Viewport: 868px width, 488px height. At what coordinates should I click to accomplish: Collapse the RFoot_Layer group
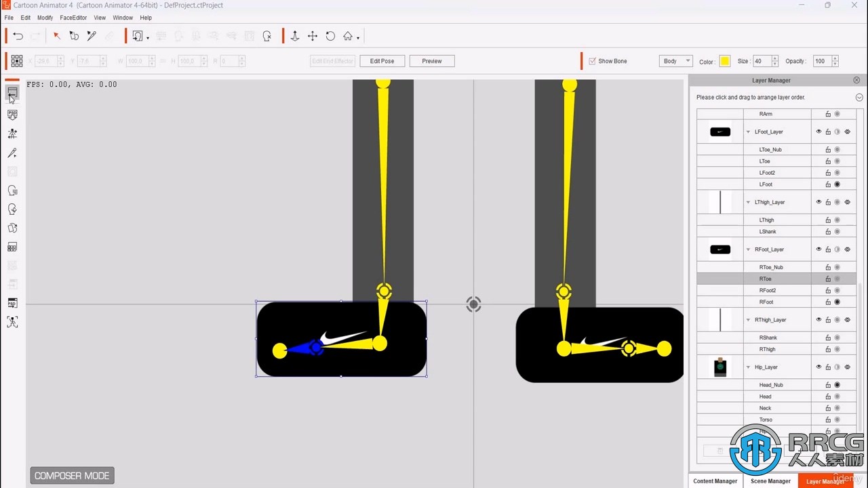(749, 249)
